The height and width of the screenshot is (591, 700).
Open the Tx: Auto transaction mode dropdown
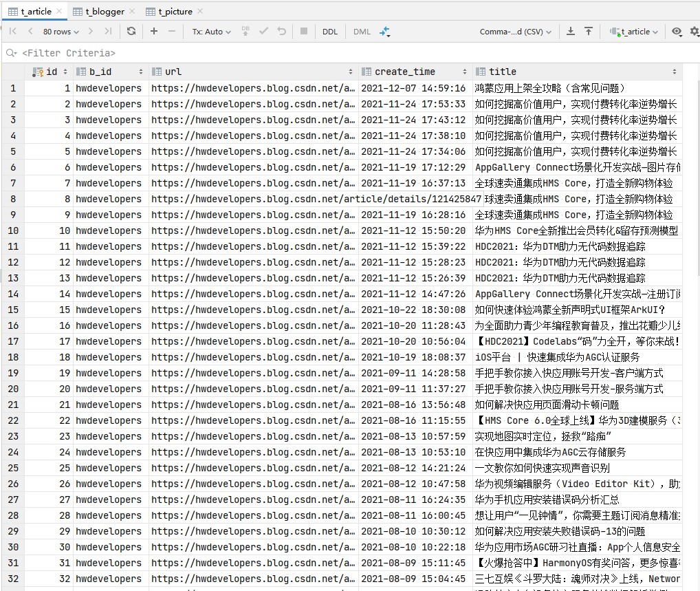pos(212,32)
